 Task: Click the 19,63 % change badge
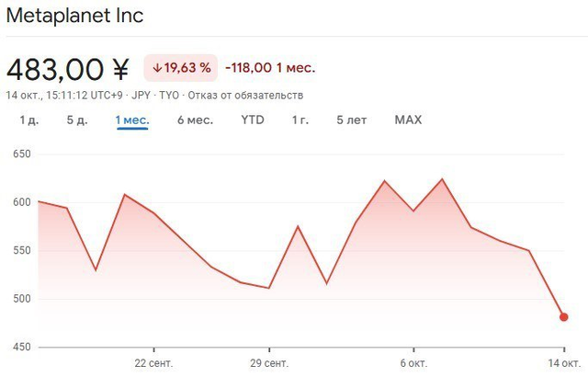[x=180, y=67]
